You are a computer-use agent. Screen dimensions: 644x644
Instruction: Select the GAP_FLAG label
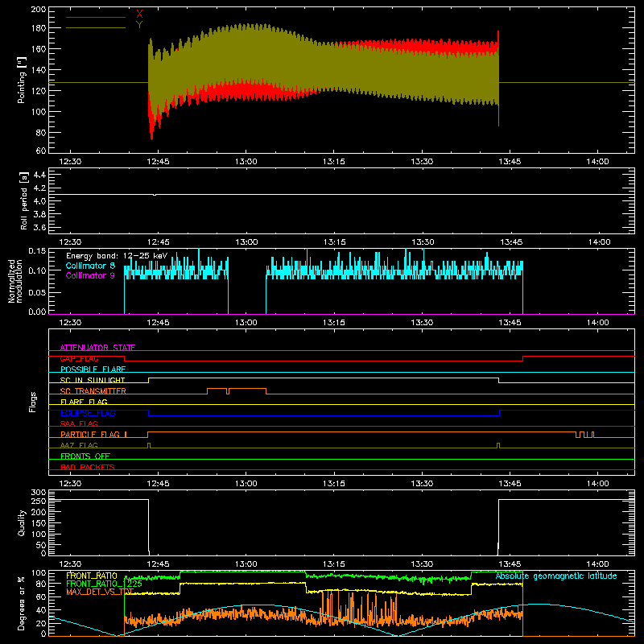(x=79, y=358)
